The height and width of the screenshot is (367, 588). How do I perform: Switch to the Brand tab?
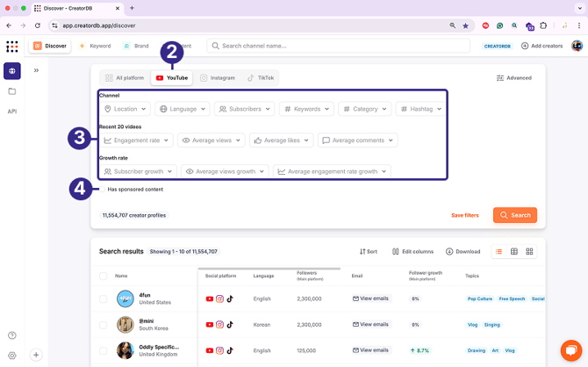pos(136,46)
